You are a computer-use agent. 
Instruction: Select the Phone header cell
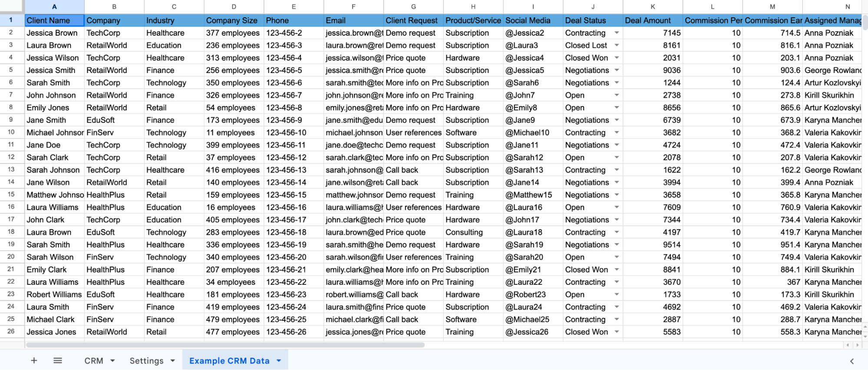pyautogui.click(x=294, y=20)
